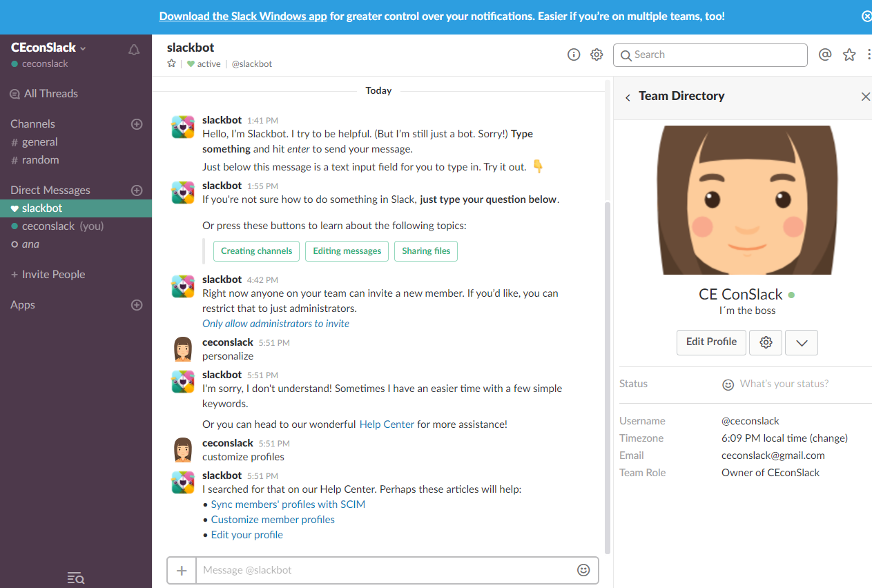The image size is (872, 588).
Task: Follow the Download Slack Windows app link
Action: coord(243,17)
